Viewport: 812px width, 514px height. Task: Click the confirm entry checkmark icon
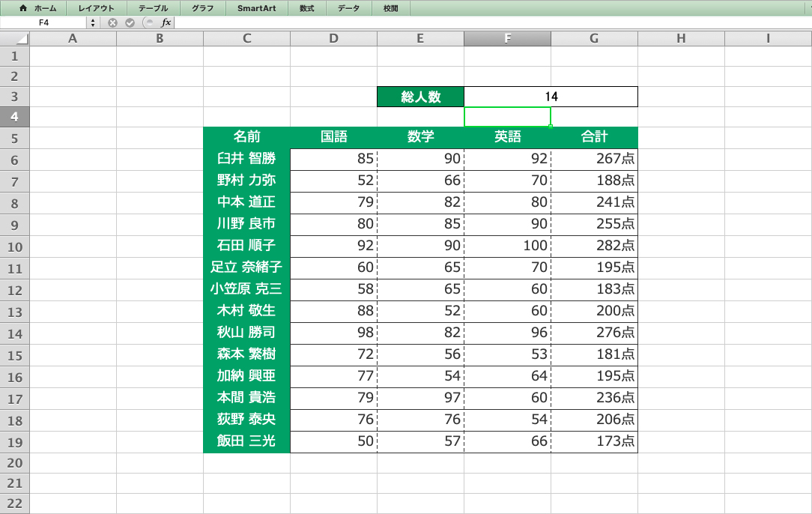pyautogui.click(x=130, y=22)
